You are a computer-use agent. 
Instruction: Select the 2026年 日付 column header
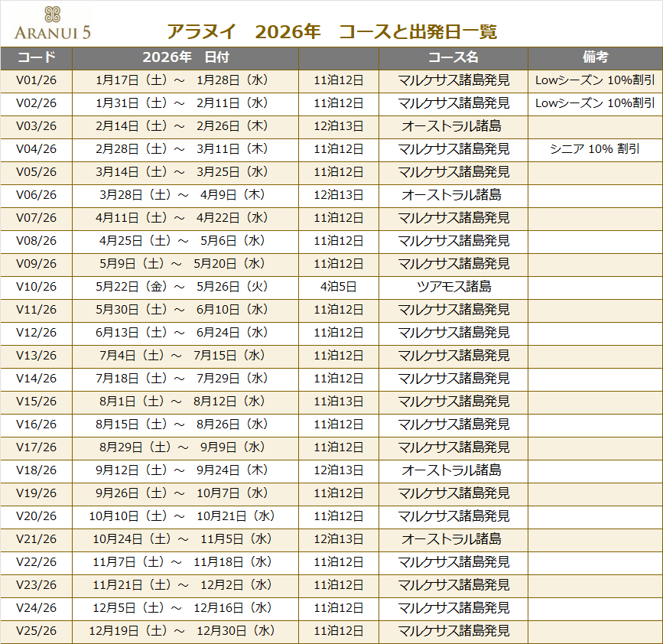pos(186,57)
